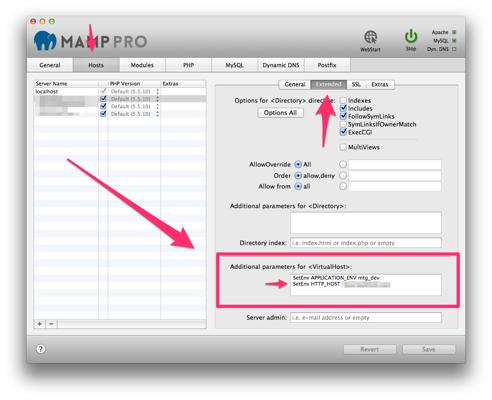The height and width of the screenshot is (400, 492).
Task: Open PHP version dropdown for second host
Action: [x=157, y=99]
